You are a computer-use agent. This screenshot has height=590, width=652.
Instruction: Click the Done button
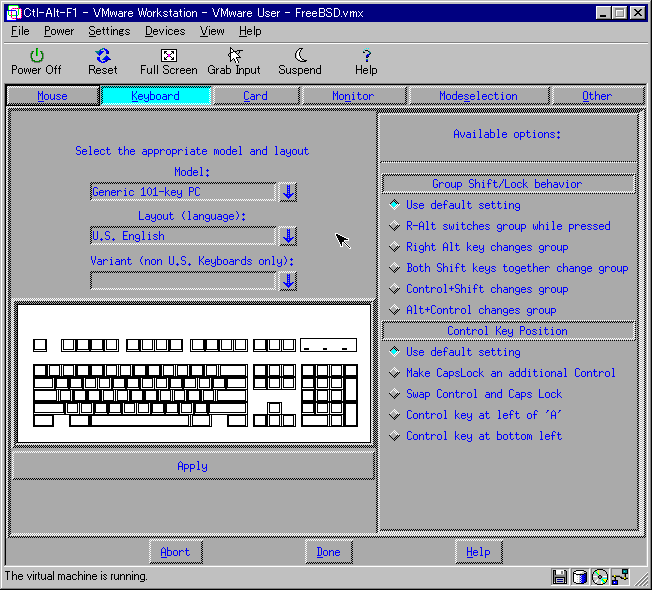click(328, 552)
